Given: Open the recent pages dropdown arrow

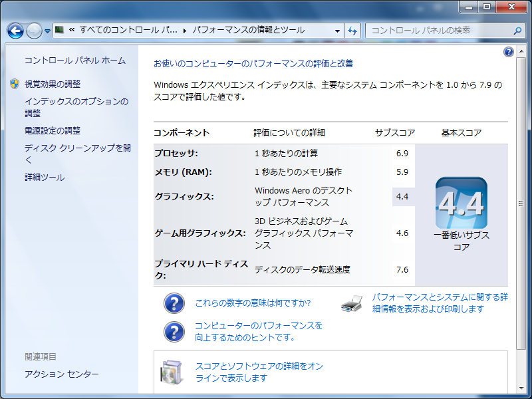Looking at the screenshot, I should [x=48, y=31].
